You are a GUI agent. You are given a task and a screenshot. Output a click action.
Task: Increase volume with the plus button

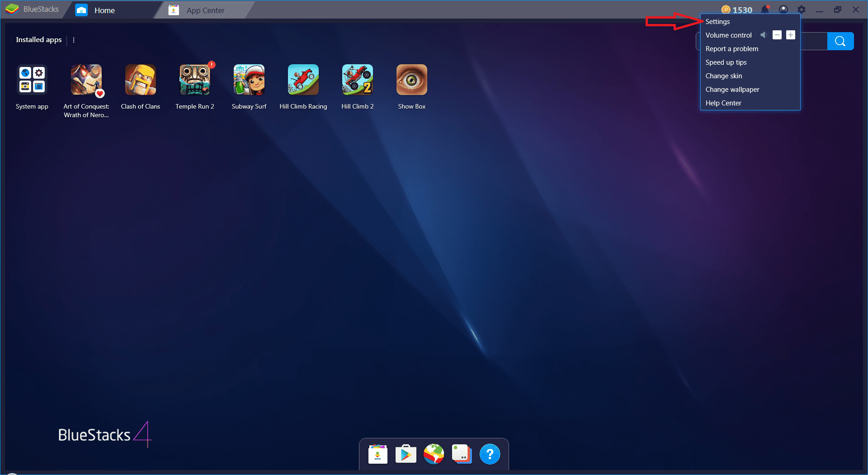point(790,35)
